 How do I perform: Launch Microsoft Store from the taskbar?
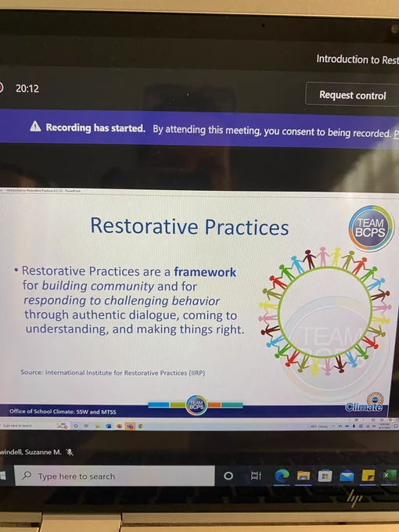(325, 476)
